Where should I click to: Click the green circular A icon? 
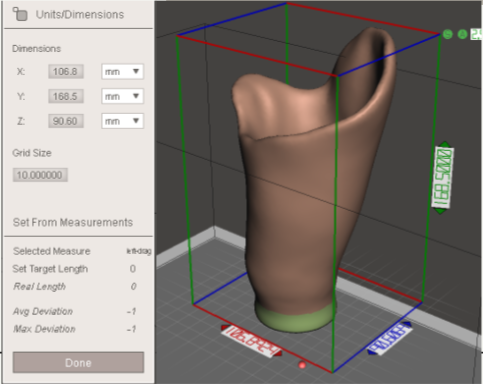coord(462,34)
